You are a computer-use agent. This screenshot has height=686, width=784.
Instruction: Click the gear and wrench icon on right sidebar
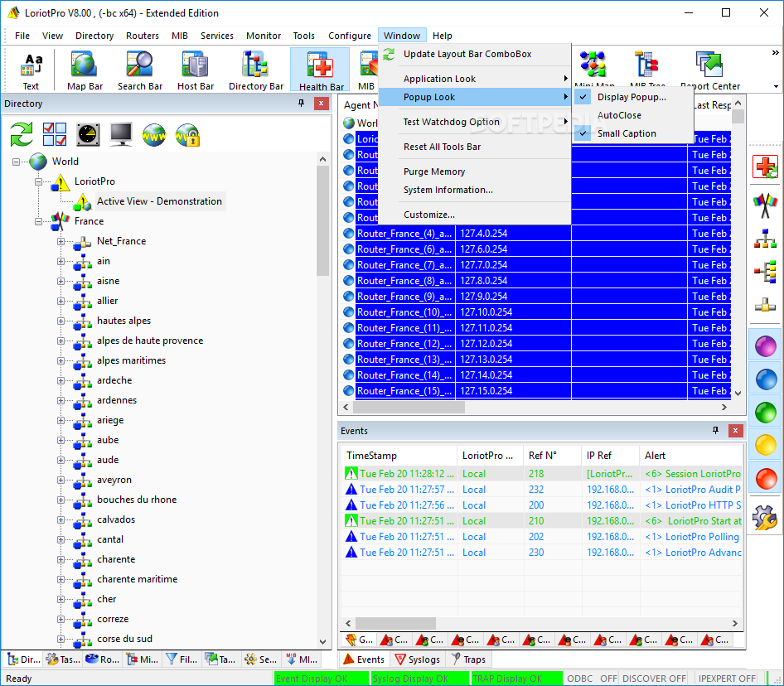pyautogui.click(x=766, y=517)
